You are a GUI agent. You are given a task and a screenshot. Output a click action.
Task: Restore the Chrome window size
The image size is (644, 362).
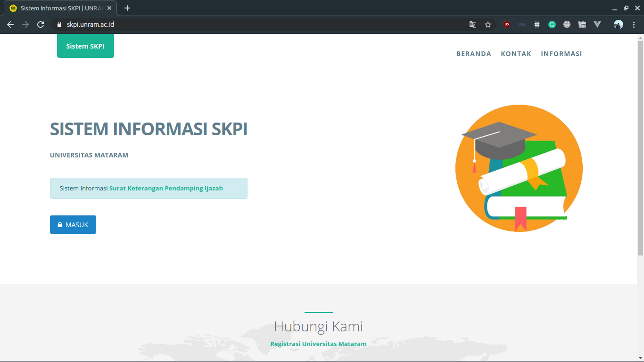tap(626, 8)
